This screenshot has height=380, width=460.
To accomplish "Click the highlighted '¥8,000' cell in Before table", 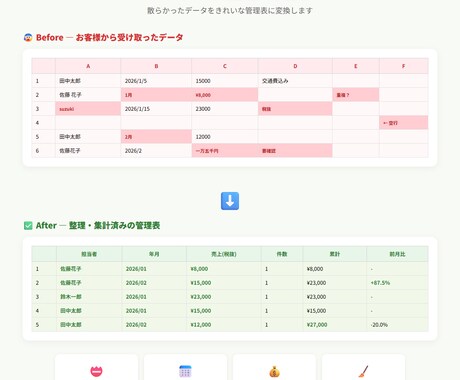I will pyautogui.click(x=225, y=95).
